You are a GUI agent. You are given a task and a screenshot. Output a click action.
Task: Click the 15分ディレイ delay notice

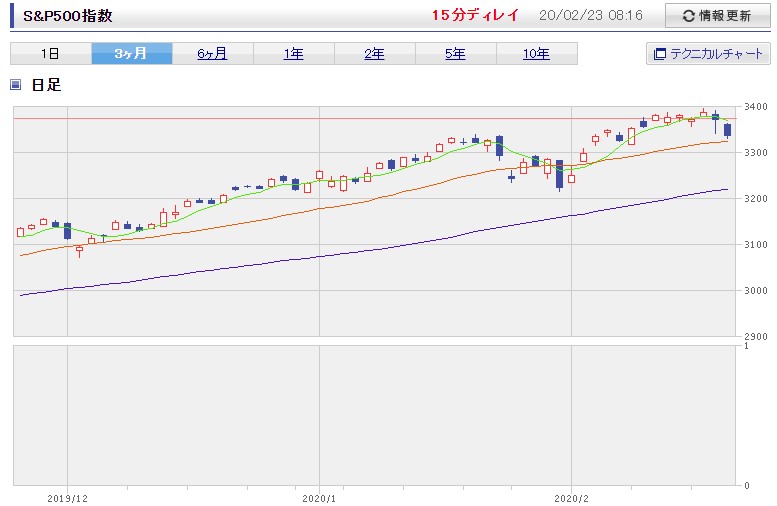pos(475,15)
